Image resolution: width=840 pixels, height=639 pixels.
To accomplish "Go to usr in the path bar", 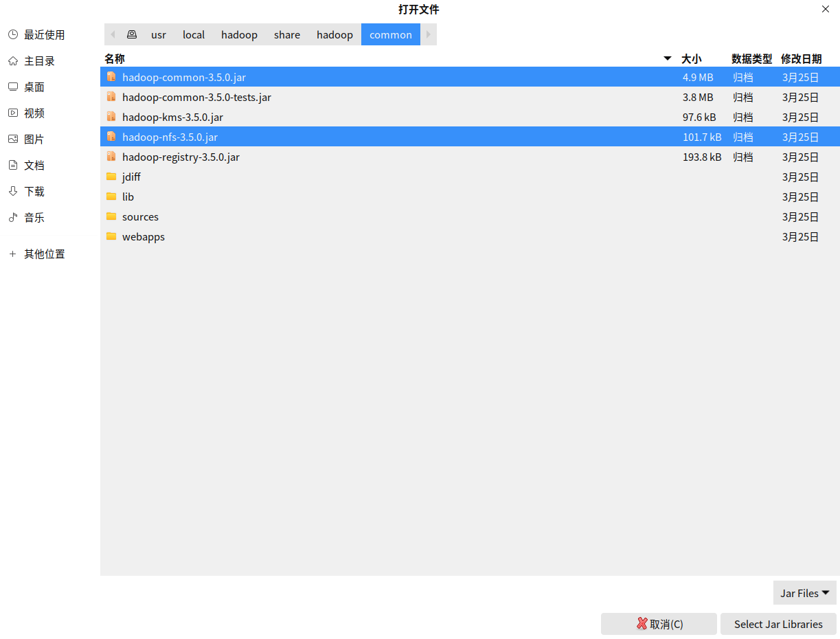I will point(159,34).
